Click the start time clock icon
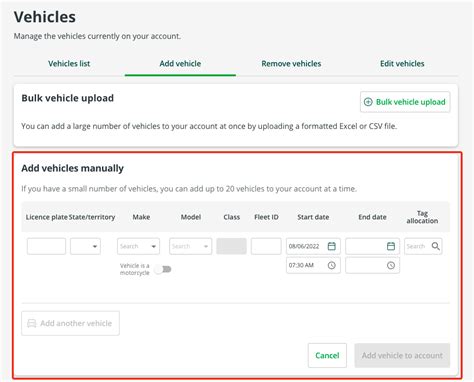474x382 pixels. pyautogui.click(x=331, y=265)
